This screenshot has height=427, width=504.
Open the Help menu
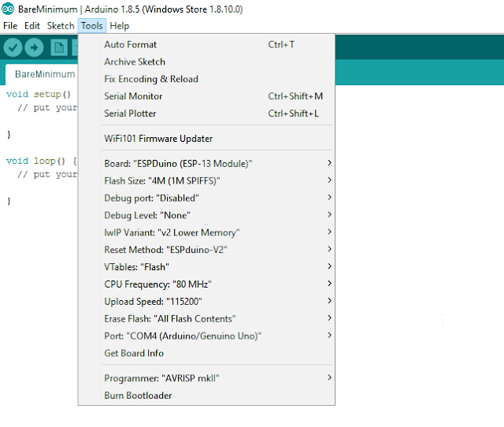coord(119,26)
